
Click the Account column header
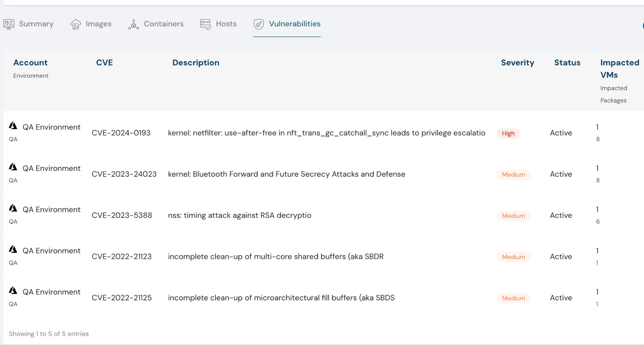pos(30,62)
